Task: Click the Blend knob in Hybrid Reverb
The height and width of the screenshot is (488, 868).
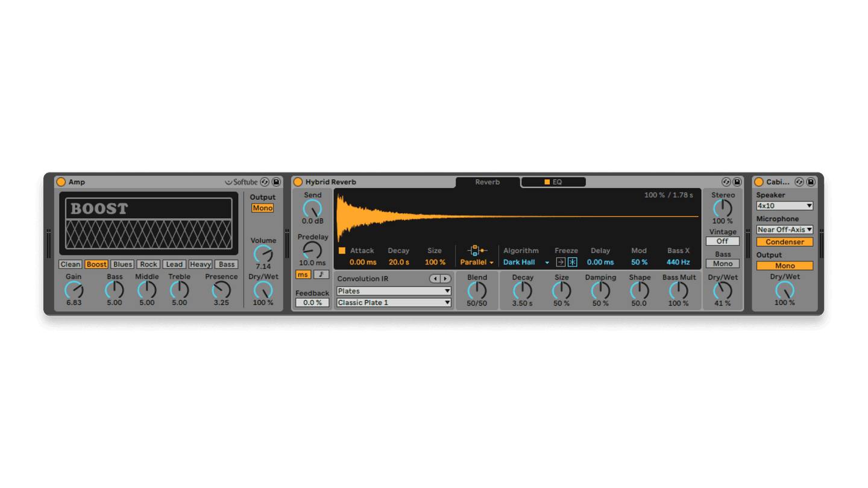Action: coord(477,291)
